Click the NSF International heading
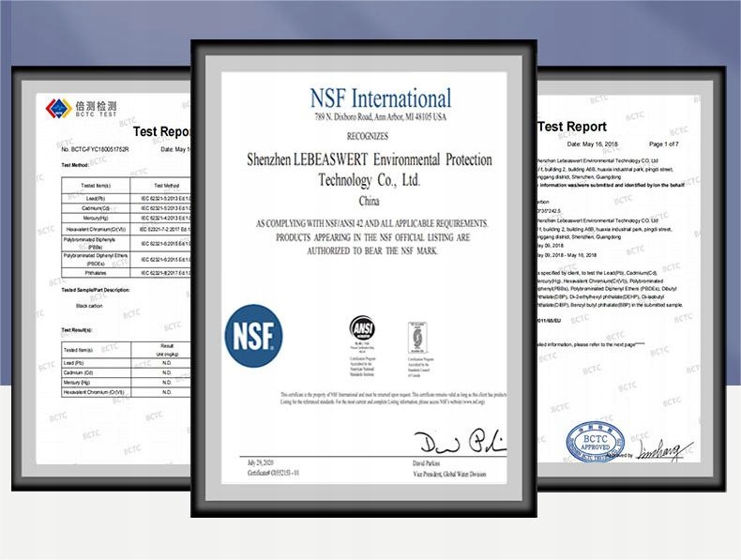Screen dimensions: 741x560 tap(381, 98)
